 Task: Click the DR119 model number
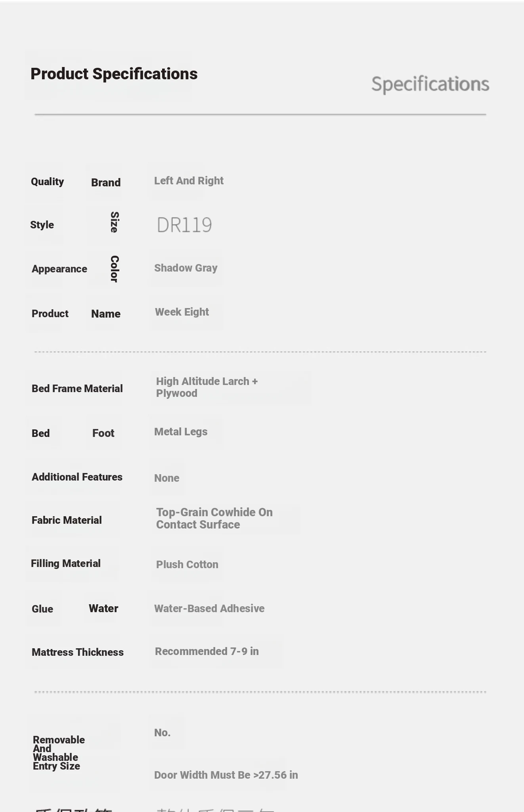tap(184, 225)
